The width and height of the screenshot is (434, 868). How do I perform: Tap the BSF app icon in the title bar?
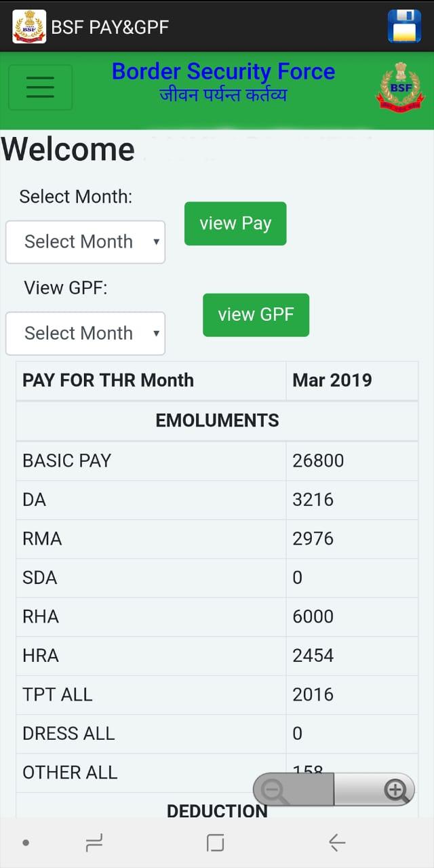coord(29,27)
